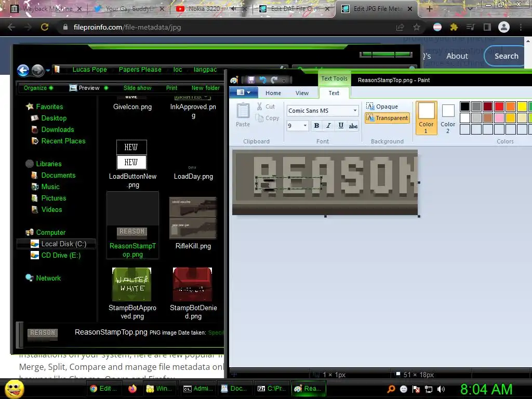Click Redo arrow in Paint title bar
The image size is (532, 399).
click(274, 80)
